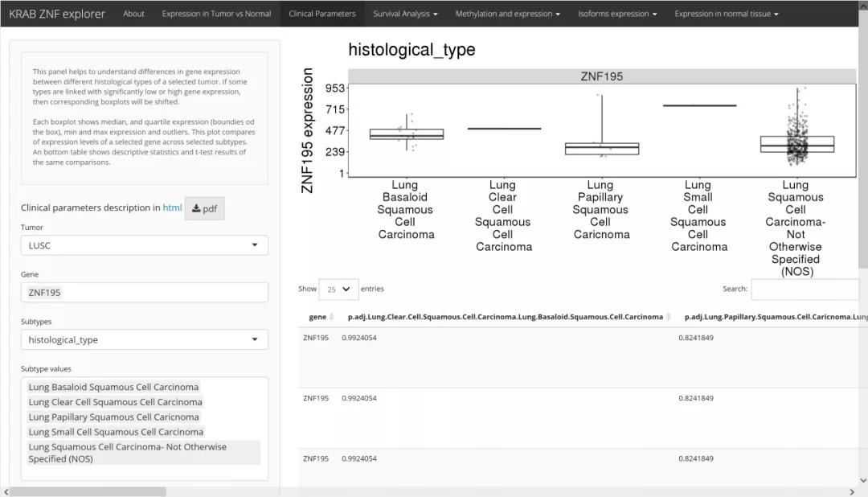Viewport: 868px width, 497px height.
Task: Go to Expression in Tumor vs Normal tab
Action: click(216, 14)
